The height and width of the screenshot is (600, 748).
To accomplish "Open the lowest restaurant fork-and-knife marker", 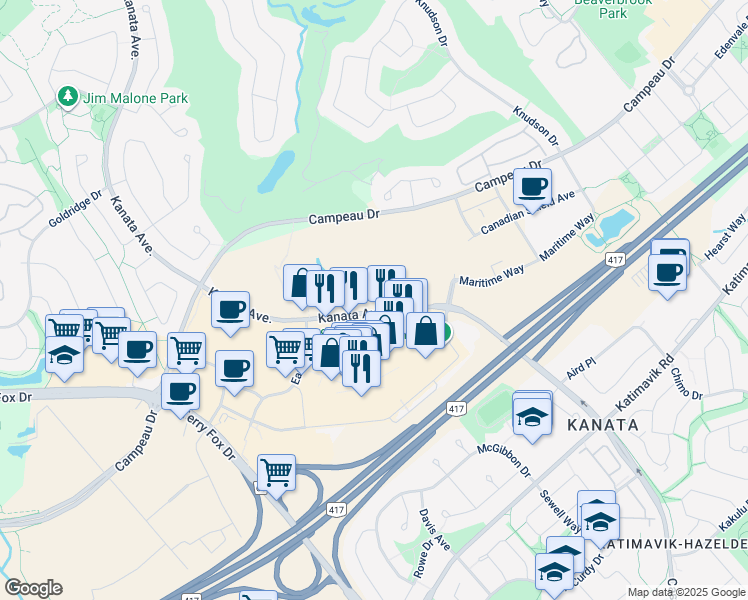I will [362, 370].
